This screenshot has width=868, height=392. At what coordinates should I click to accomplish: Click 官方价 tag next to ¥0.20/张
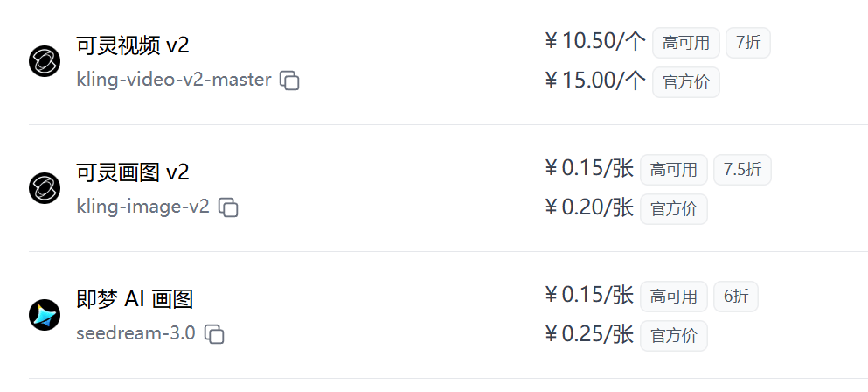(674, 209)
